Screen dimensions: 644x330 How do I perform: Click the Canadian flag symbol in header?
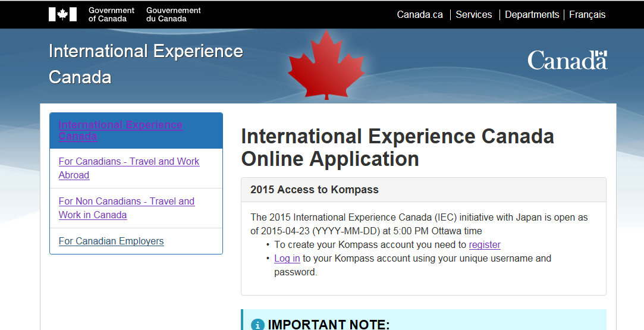pos(62,14)
